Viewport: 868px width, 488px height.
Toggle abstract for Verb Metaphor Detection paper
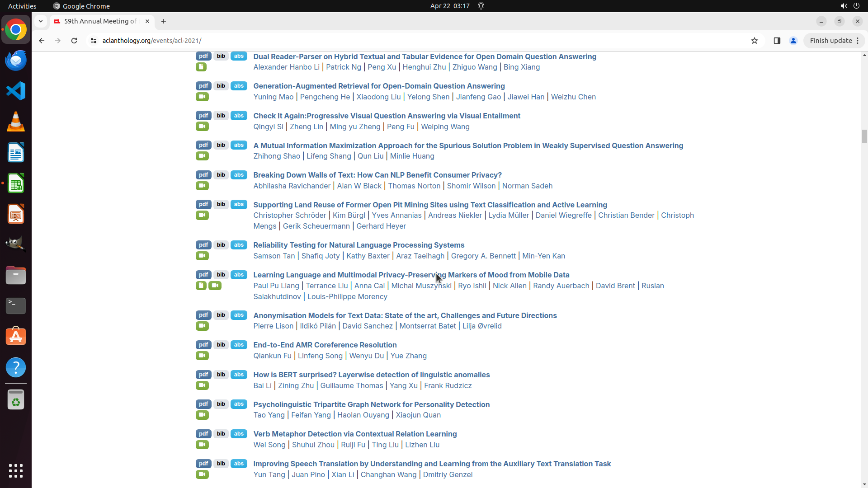239,434
